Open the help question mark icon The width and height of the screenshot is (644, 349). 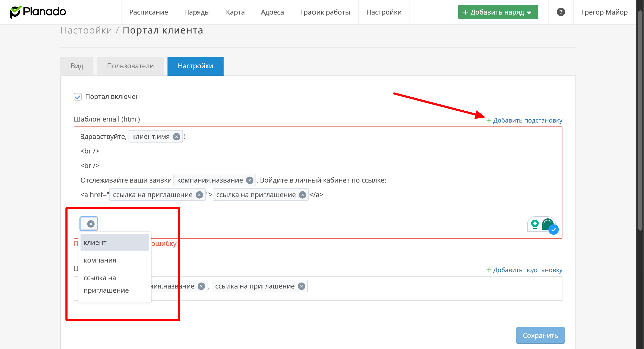(x=561, y=12)
